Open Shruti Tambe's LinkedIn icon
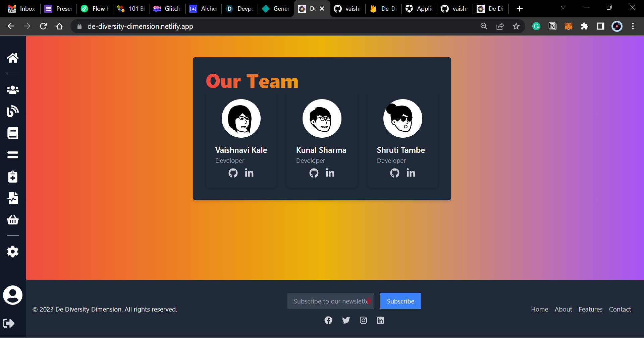Screen dimensions: 644x338 tap(411, 173)
